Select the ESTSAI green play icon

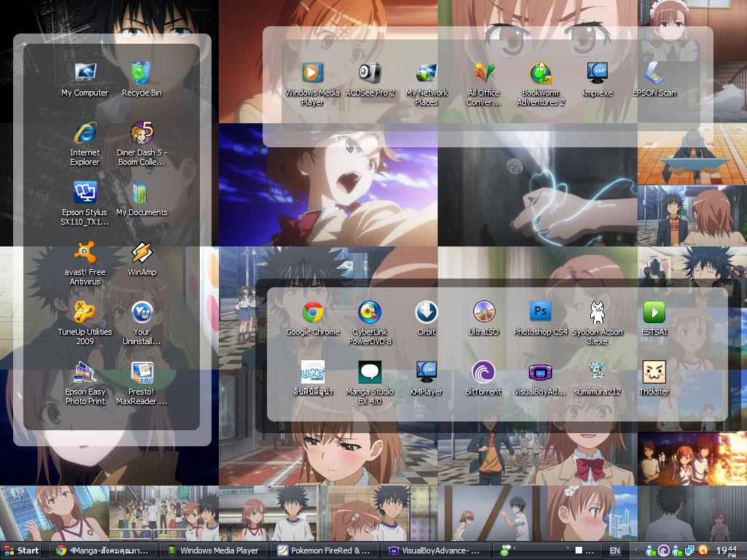click(x=654, y=319)
